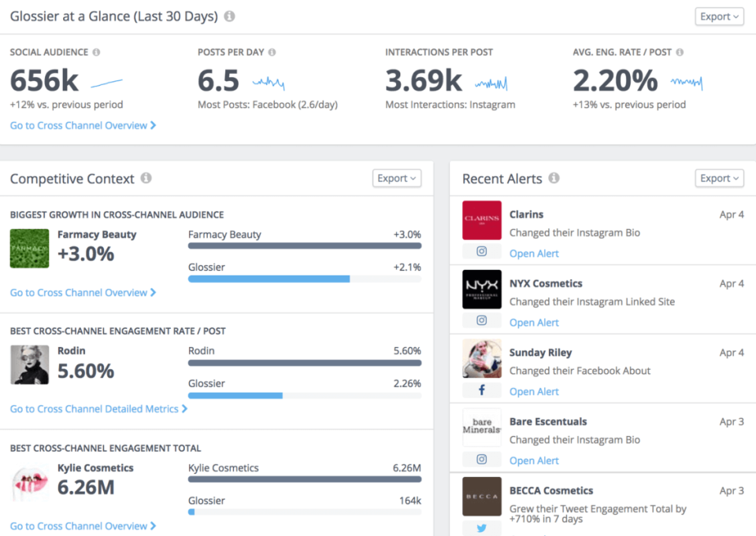
Task: Open Cross Channel Overview link under Social Audience
Action: (x=83, y=125)
